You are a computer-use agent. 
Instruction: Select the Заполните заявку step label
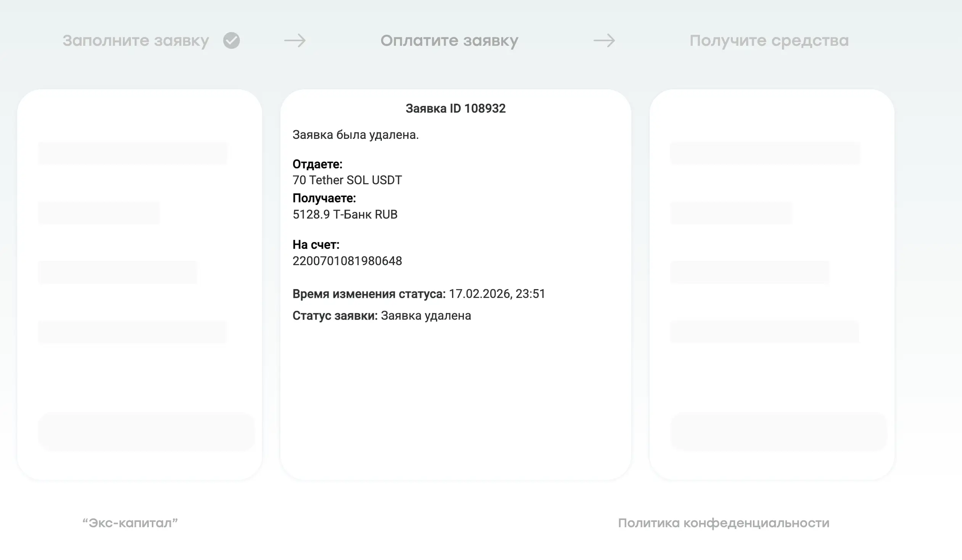136,40
